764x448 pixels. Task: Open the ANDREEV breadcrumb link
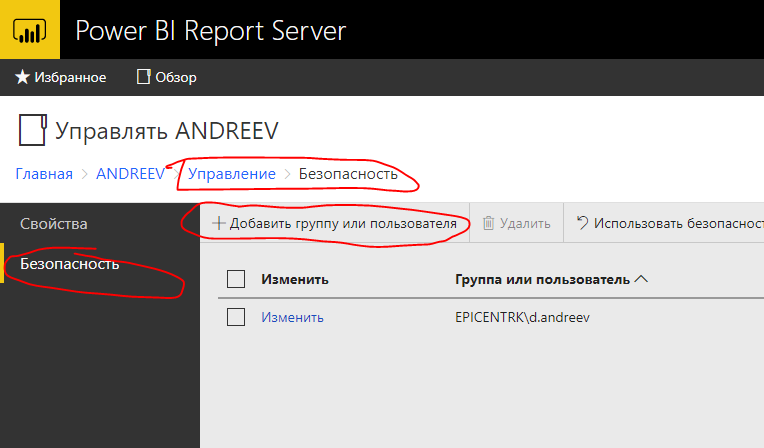tap(130, 174)
